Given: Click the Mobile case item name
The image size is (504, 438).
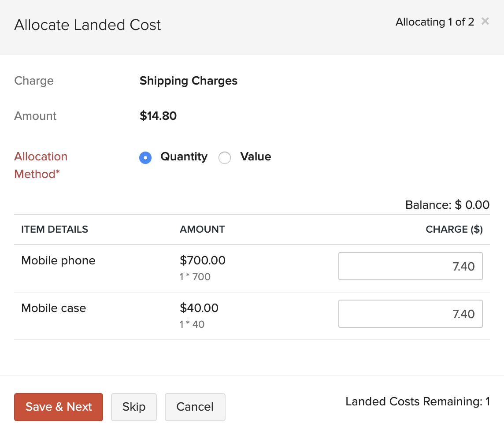Looking at the screenshot, I should pyautogui.click(x=53, y=308).
